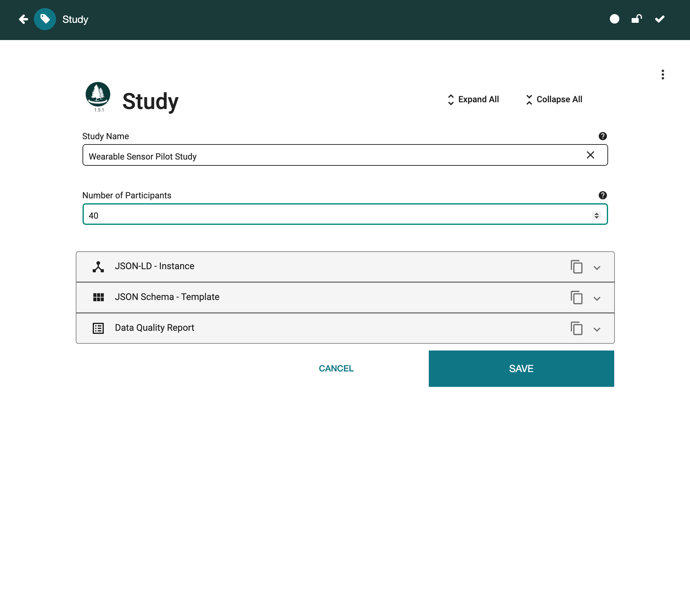
Task: Click the Data Quality Report title
Action: [154, 328]
